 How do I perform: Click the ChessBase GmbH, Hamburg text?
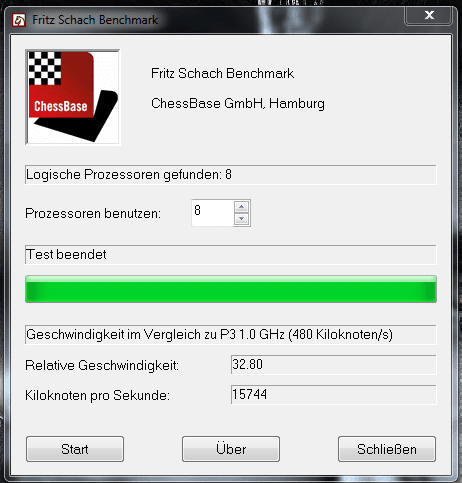pyautogui.click(x=238, y=103)
